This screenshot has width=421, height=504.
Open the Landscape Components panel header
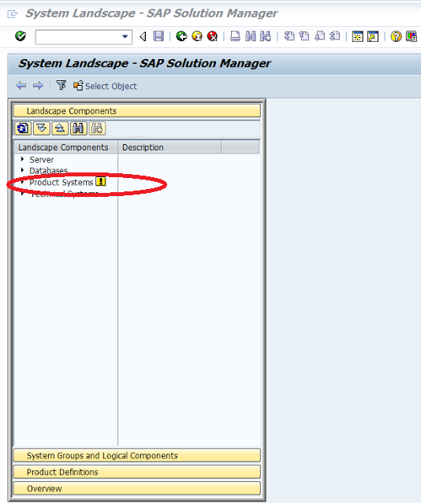(x=137, y=111)
